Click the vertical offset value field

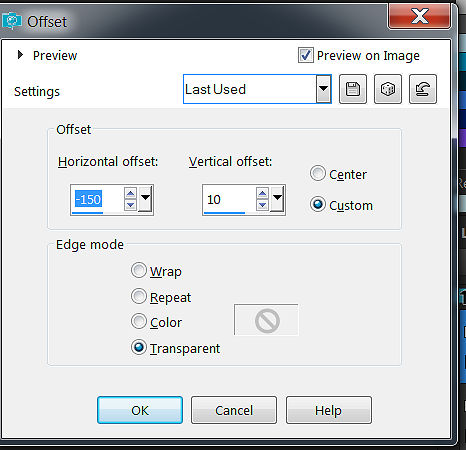tap(229, 199)
